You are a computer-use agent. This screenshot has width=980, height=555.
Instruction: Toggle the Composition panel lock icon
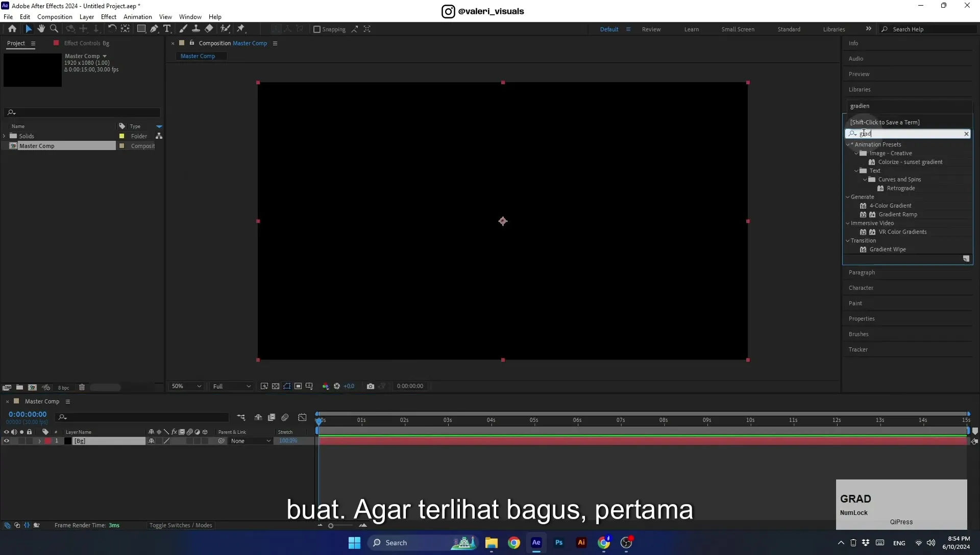[x=192, y=43]
